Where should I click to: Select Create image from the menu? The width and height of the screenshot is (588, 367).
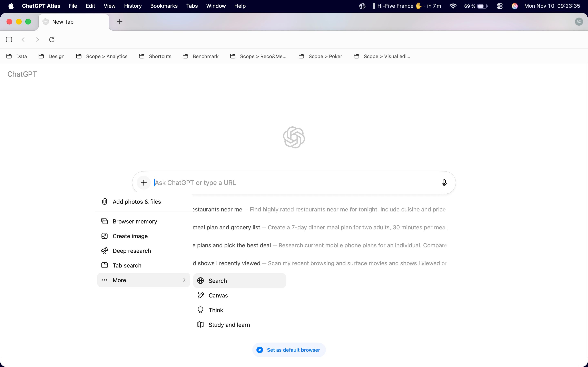coord(130,236)
